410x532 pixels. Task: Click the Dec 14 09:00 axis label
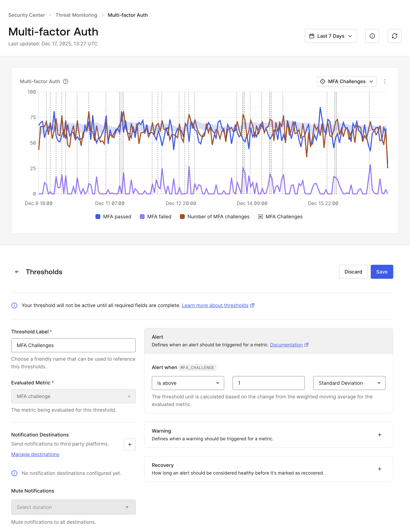pos(252,203)
